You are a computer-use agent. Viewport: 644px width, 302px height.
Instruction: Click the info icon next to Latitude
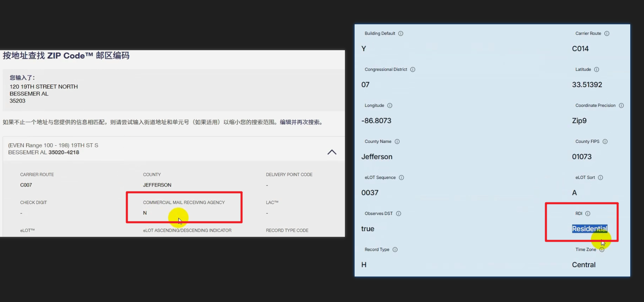[x=597, y=70]
